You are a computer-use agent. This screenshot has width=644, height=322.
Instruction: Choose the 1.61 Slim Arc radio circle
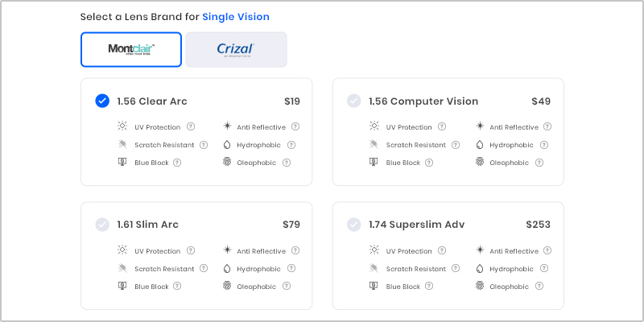(x=102, y=225)
